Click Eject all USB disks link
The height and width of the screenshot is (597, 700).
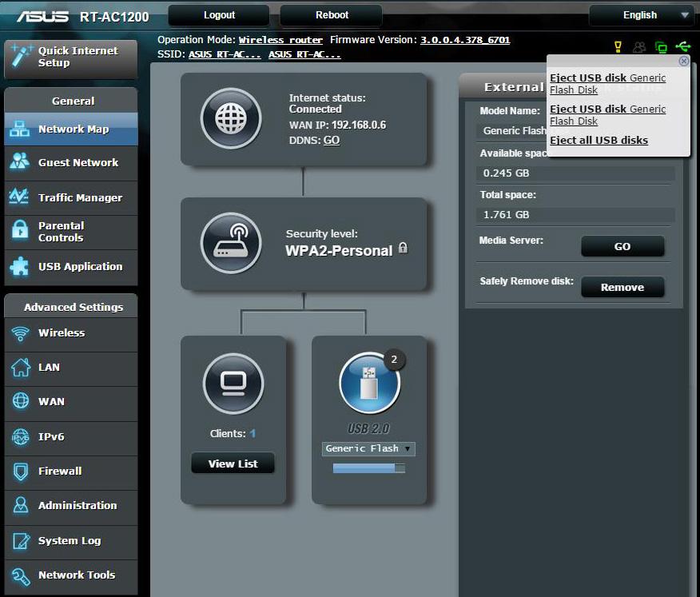click(599, 140)
